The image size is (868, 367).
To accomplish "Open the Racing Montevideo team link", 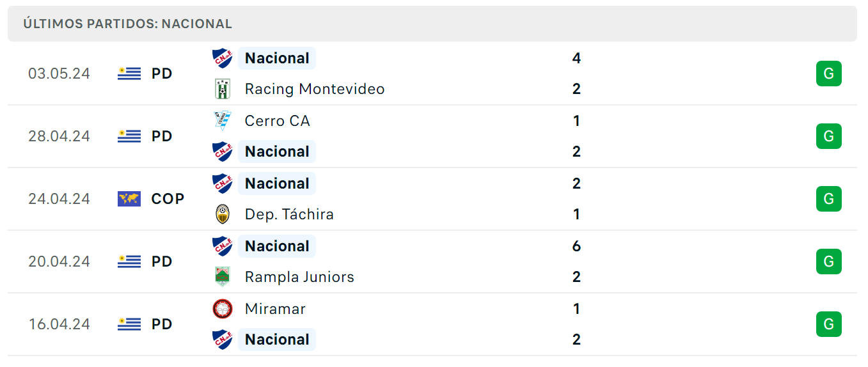I will pyautogui.click(x=315, y=89).
